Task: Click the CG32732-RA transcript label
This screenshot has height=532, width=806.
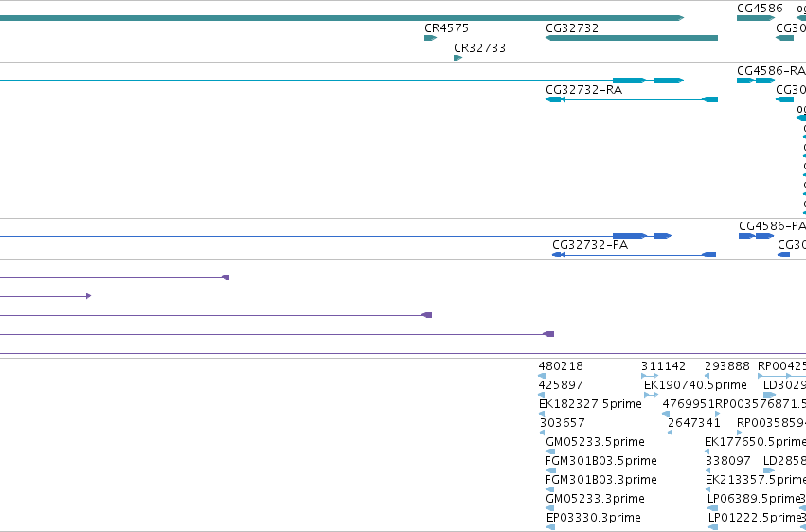Action: click(x=584, y=90)
